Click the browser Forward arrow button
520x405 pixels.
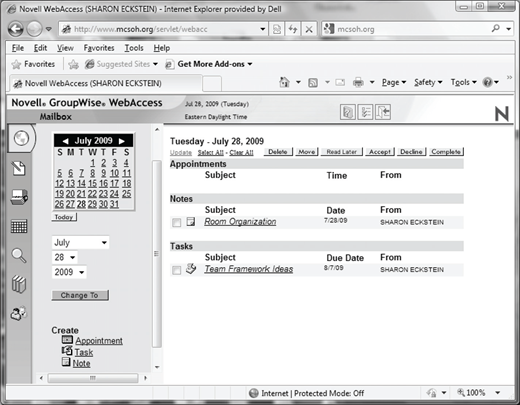click(34, 29)
